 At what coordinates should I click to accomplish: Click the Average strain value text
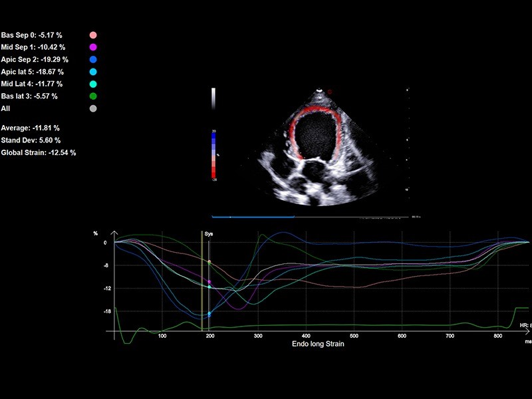click(30, 128)
